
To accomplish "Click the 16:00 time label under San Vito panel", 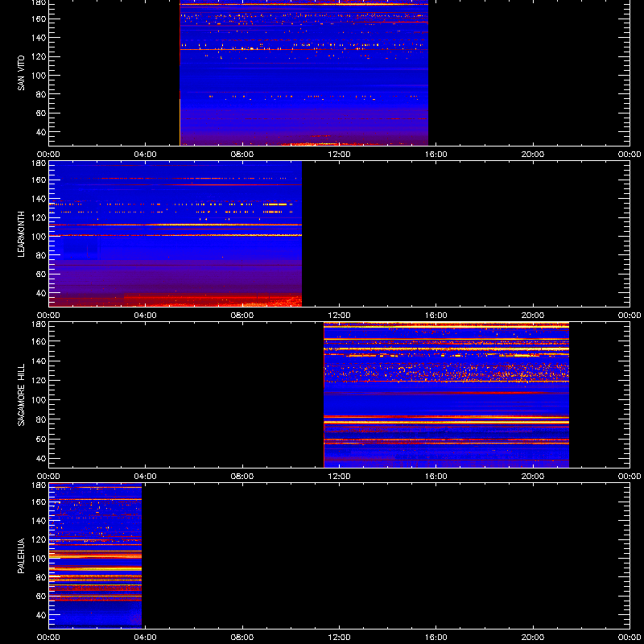I will click(436, 155).
